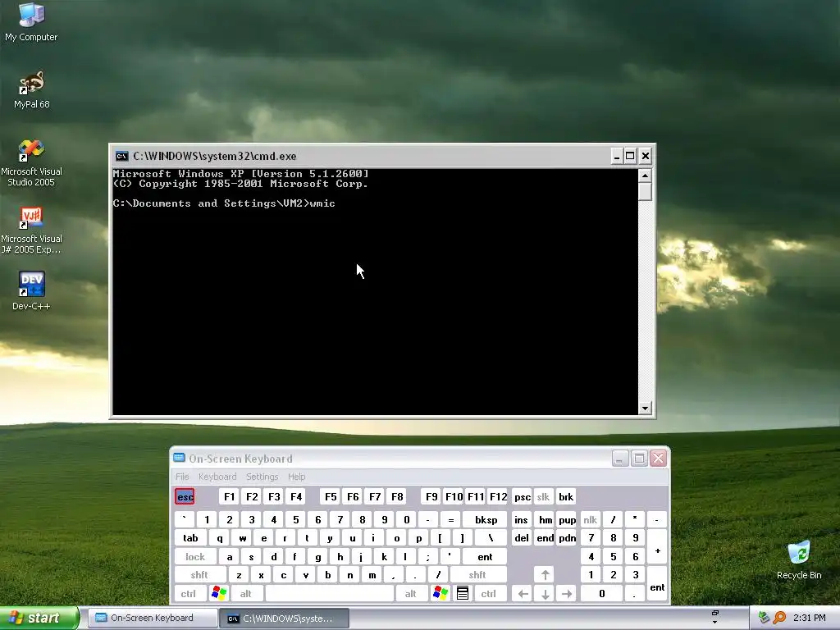
Task: Click the cmd window scroll up arrow
Action: point(645,176)
